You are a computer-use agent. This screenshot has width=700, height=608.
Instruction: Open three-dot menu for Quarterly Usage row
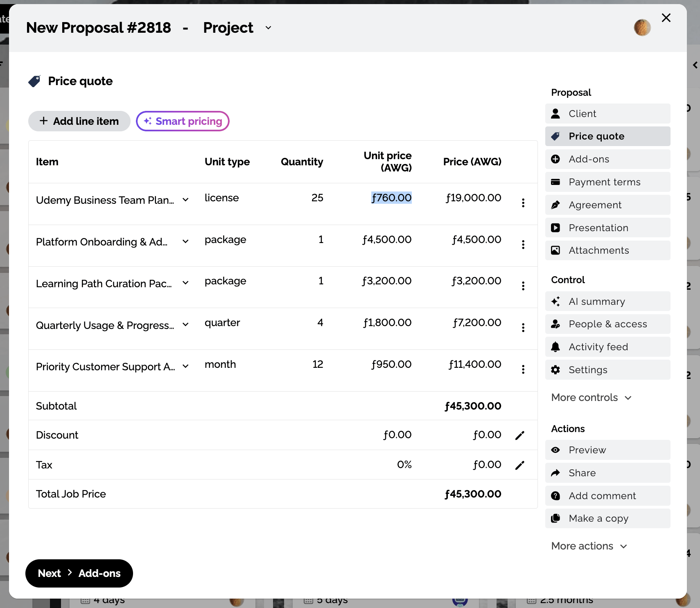click(523, 327)
